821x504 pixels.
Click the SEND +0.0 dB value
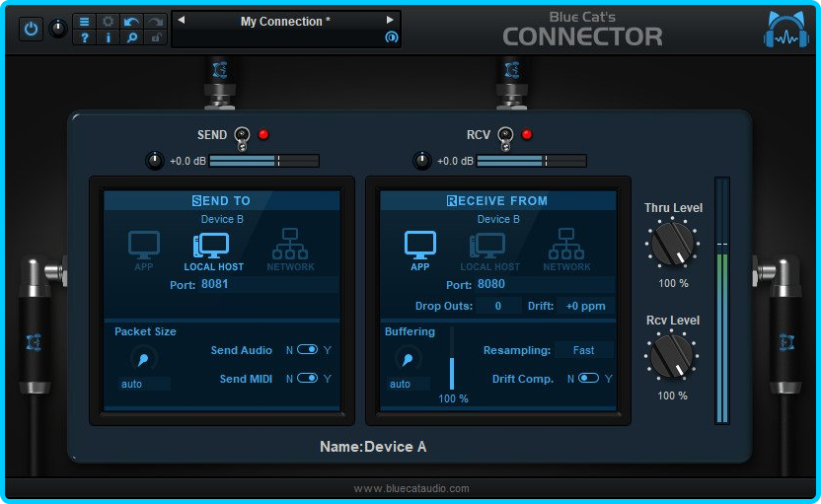pyautogui.click(x=187, y=161)
